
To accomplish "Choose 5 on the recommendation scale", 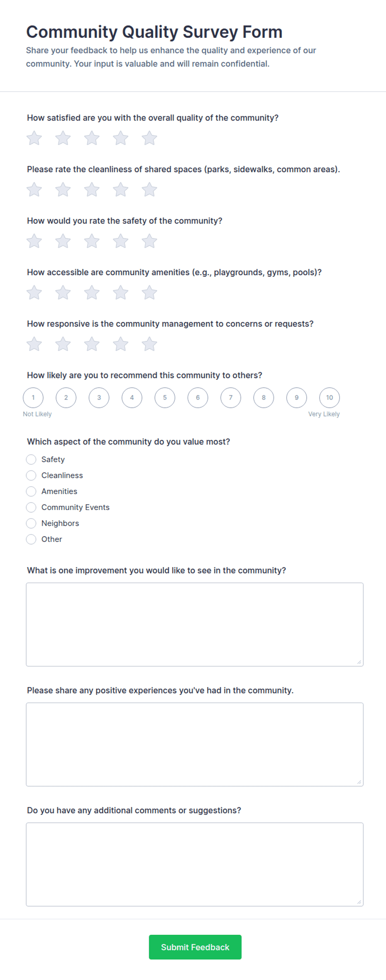I will [165, 398].
